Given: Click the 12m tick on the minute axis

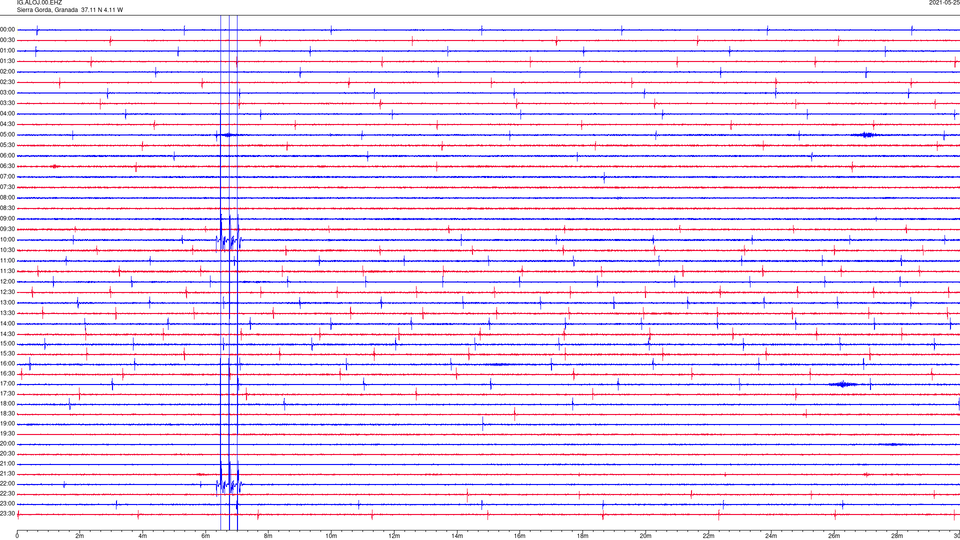Looking at the screenshot, I should click(x=394, y=536).
